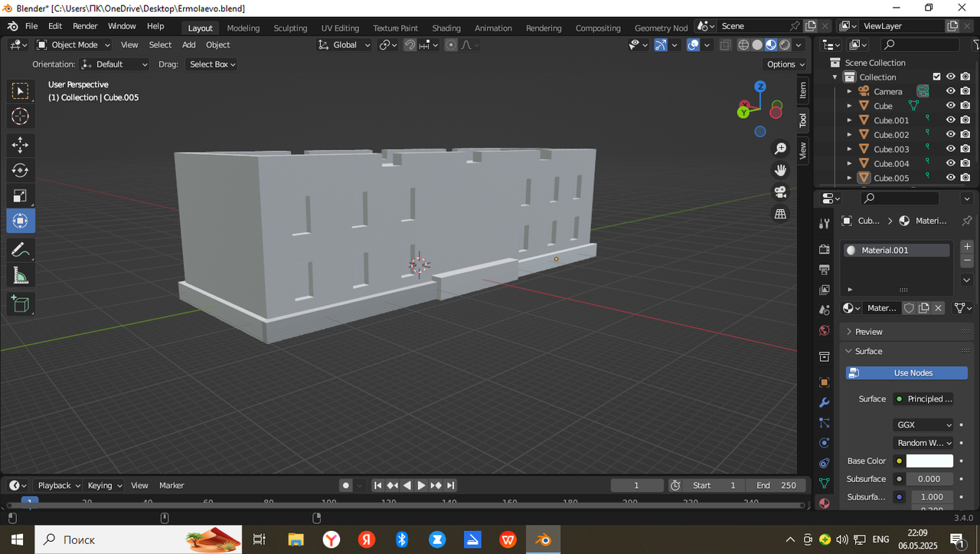Switch to the Modeling workspace tab
980x554 pixels.
pyautogui.click(x=243, y=28)
